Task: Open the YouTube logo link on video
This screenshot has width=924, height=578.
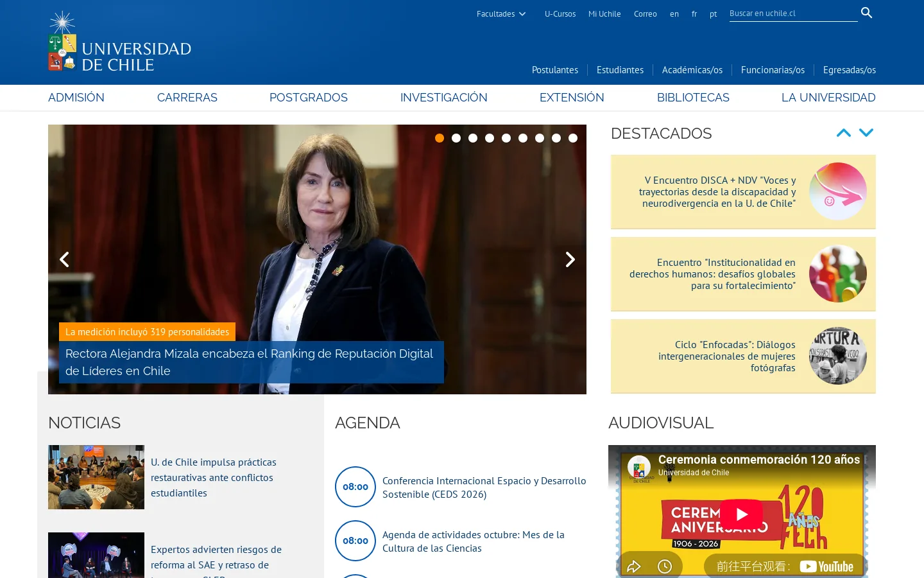Action: [x=826, y=566]
